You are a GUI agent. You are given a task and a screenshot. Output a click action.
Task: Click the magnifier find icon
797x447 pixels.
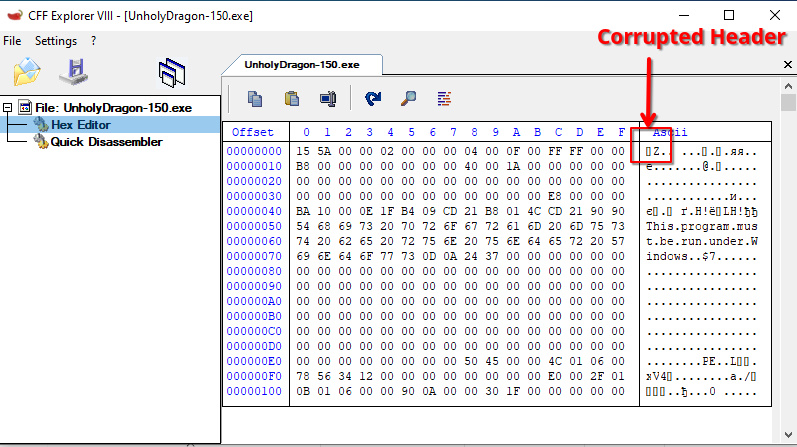(408, 98)
